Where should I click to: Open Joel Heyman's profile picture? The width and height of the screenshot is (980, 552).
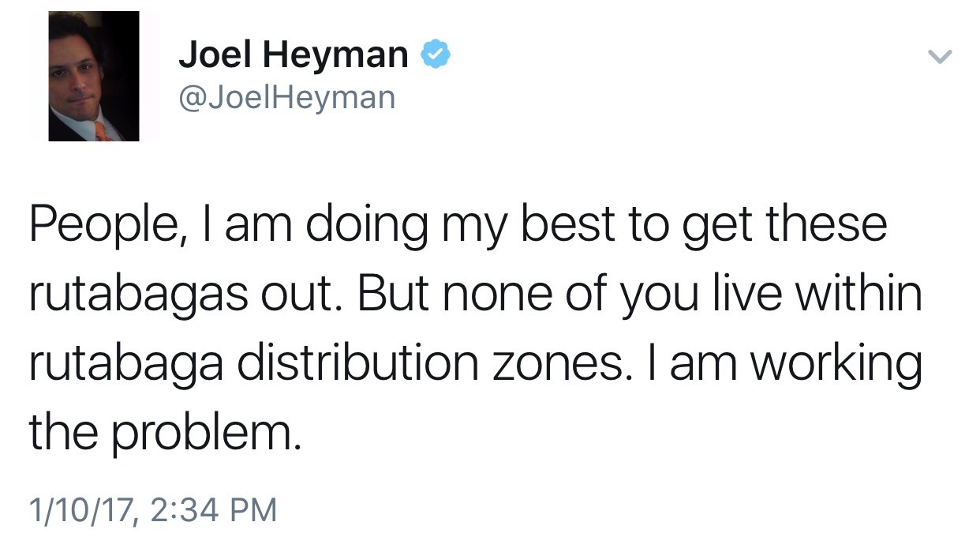93,77
